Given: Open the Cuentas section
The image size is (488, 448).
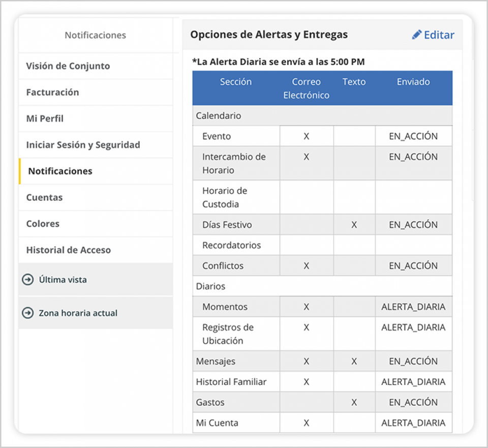Looking at the screenshot, I should (x=44, y=197).
